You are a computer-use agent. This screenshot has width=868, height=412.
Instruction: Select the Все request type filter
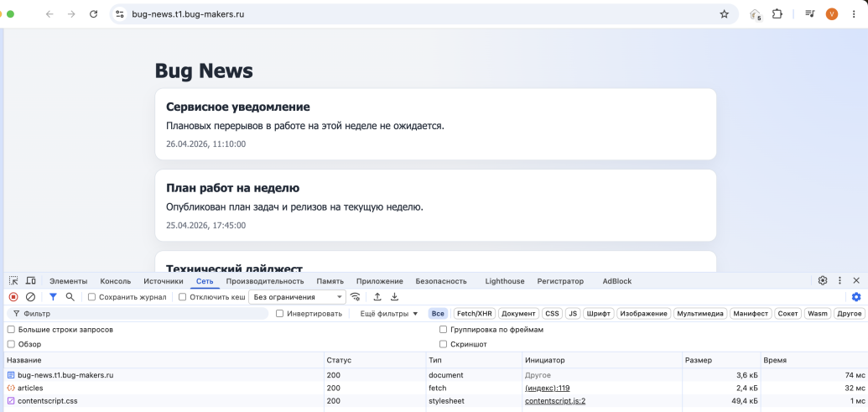[438, 314]
